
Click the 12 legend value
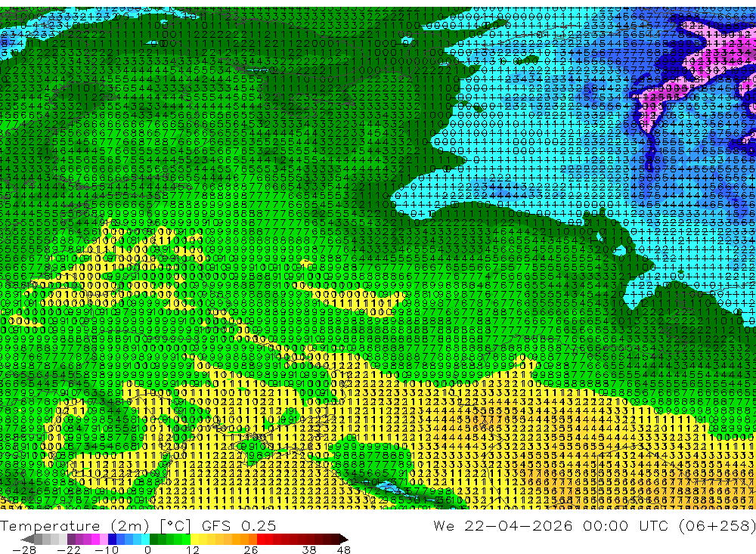point(193,550)
